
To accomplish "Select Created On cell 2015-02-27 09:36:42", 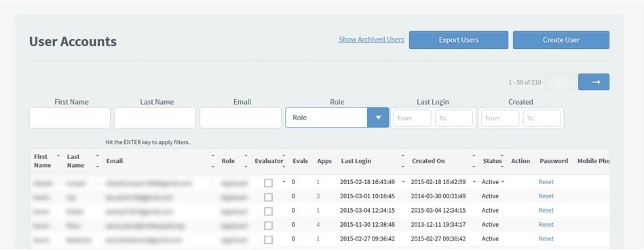I will pos(438,238).
